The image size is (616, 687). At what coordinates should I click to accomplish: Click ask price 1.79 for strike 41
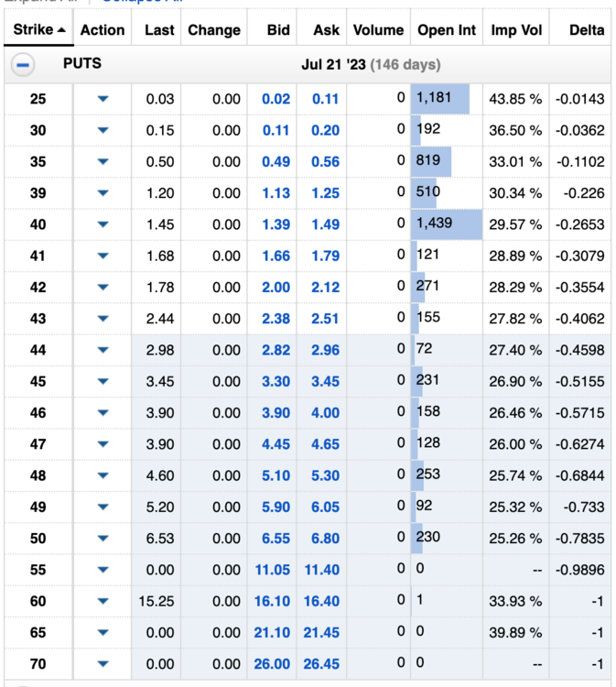[x=325, y=256]
